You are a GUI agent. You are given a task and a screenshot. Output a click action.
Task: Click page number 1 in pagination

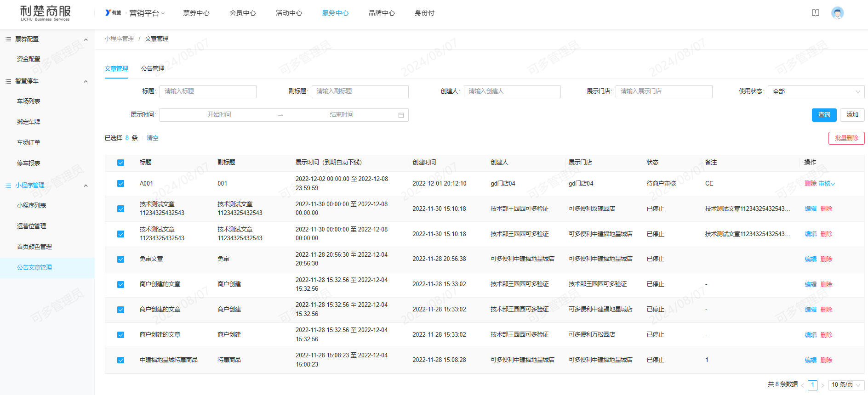tap(813, 385)
